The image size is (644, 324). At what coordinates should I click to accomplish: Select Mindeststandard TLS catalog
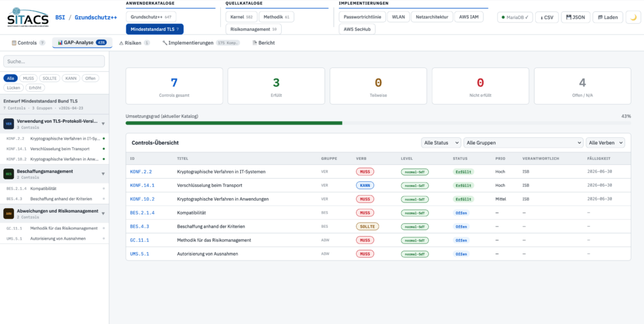[x=155, y=29]
